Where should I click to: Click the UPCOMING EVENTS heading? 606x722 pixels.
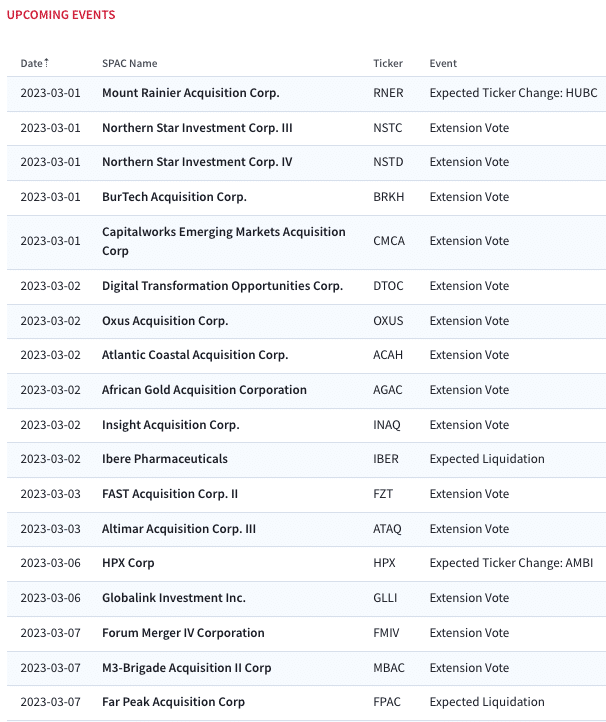pyautogui.click(x=61, y=15)
